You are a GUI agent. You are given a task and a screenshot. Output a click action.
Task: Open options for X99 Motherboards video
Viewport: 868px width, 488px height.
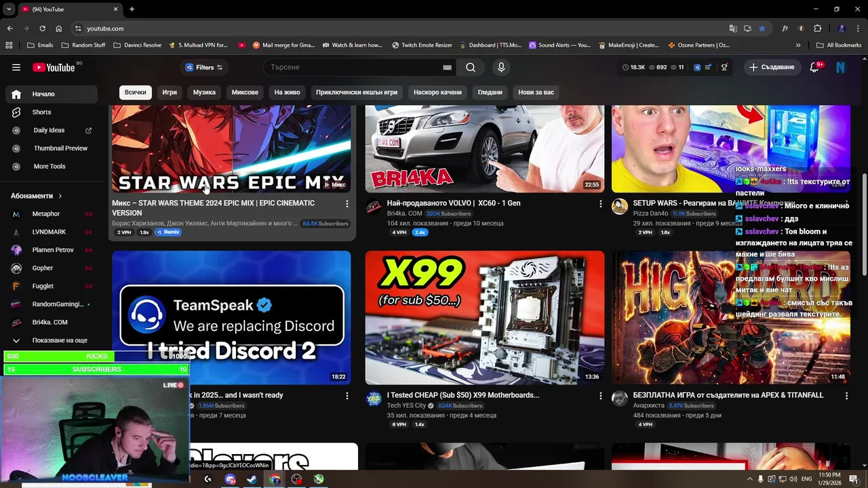(600, 395)
